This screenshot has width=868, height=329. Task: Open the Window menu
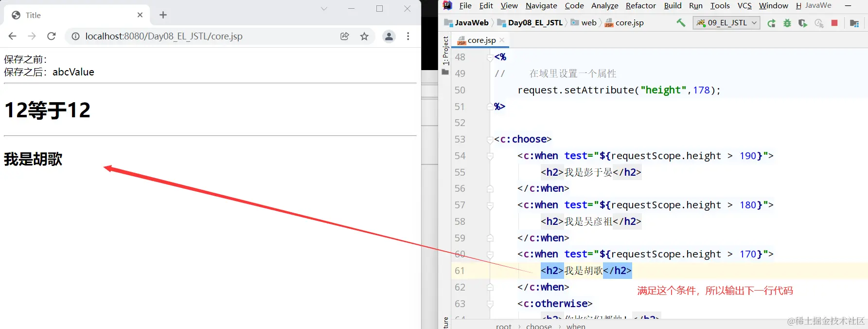[773, 5]
